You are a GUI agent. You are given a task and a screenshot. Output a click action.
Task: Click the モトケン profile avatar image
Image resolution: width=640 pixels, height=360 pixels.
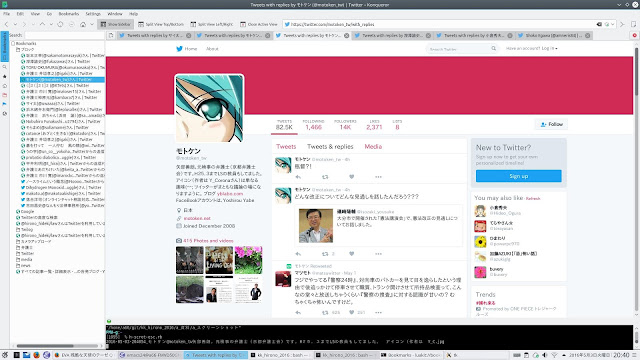[209, 108]
